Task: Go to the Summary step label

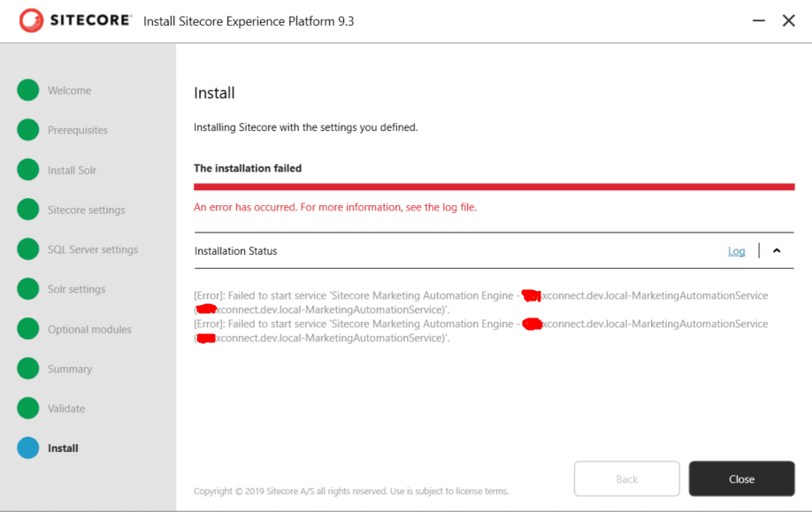Action: click(x=70, y=369)
